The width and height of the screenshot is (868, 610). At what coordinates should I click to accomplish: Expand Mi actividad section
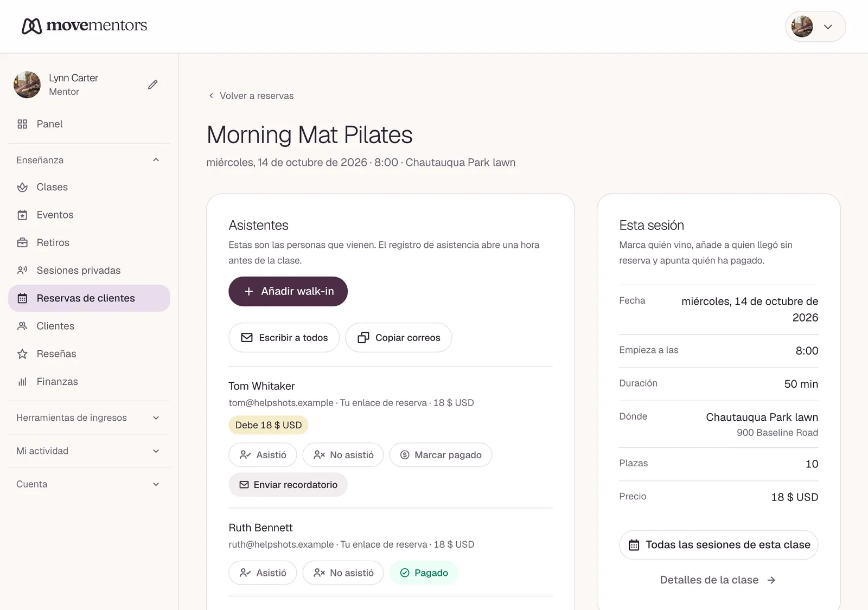(89, 451)
